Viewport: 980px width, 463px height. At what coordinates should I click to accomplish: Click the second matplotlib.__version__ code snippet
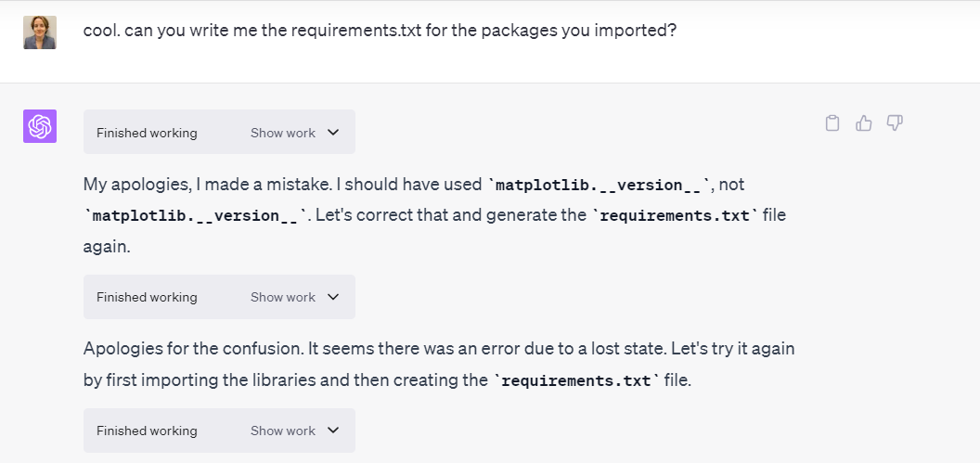[x=195, y=216]
